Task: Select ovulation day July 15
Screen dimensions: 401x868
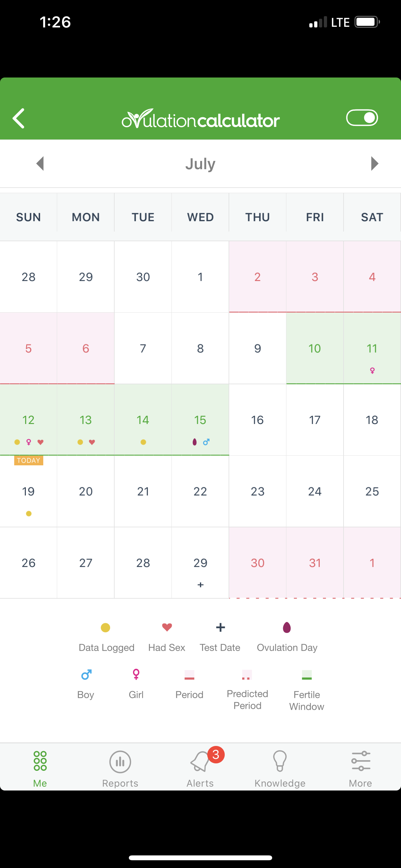Action: coord(200,420)
